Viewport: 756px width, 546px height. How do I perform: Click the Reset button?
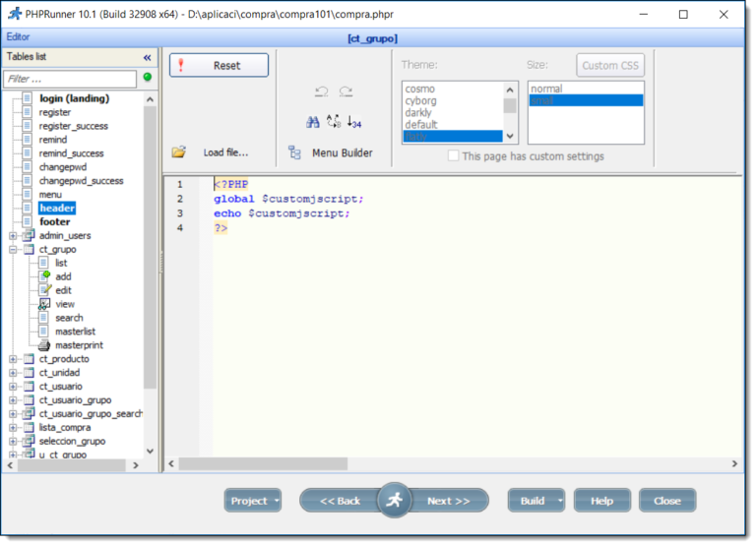[x=219, y=65]
